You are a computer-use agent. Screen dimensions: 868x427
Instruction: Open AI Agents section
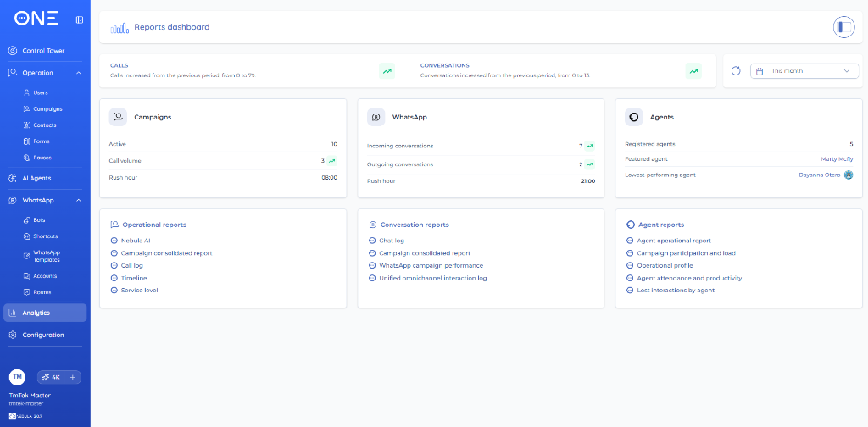(36, 179)
